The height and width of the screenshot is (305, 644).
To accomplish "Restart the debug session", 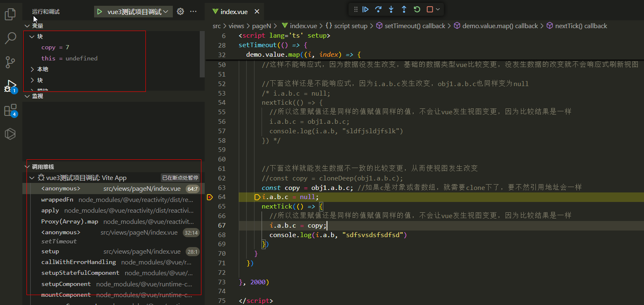I will [x=417, y=9].
